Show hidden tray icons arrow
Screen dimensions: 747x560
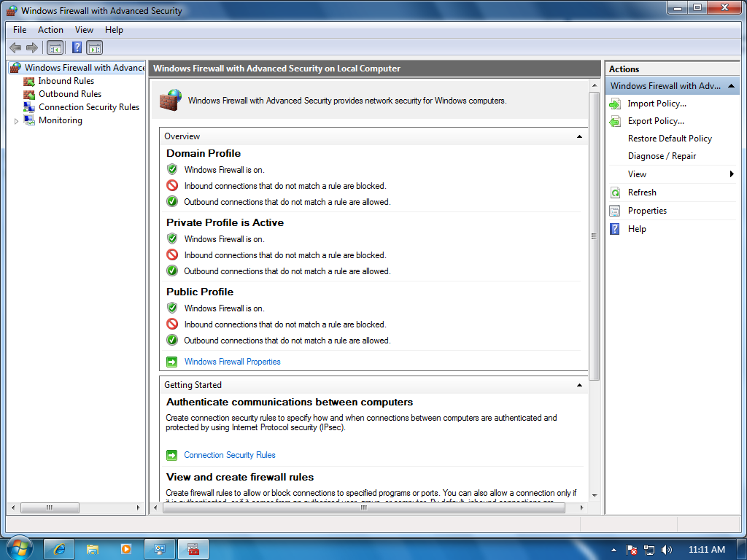(x=614, y=550)
